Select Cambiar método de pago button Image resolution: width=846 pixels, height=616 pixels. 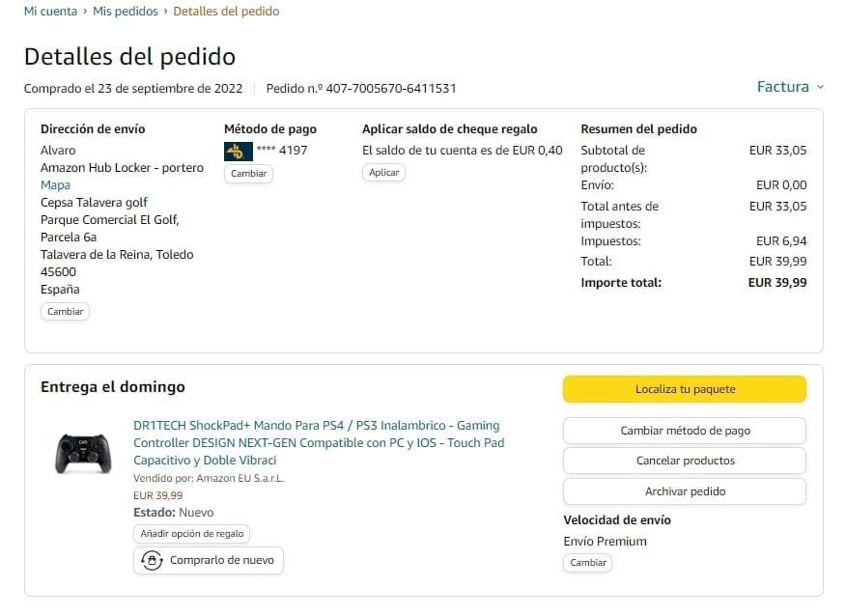pos(685,431)
